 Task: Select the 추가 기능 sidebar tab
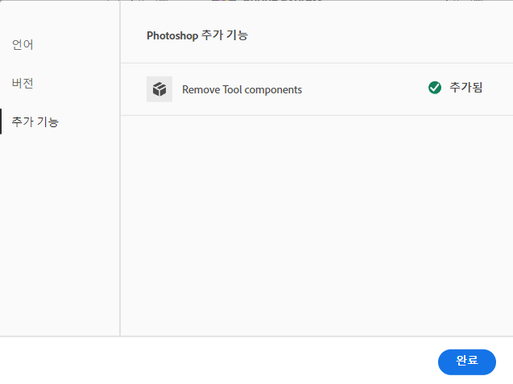tap(35, 122)
